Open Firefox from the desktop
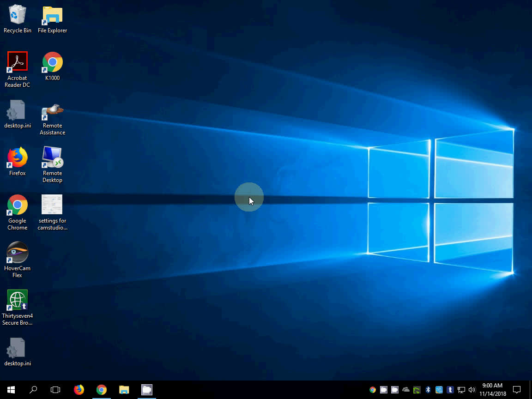Screen dimensions: 532x399 point(17,156)
